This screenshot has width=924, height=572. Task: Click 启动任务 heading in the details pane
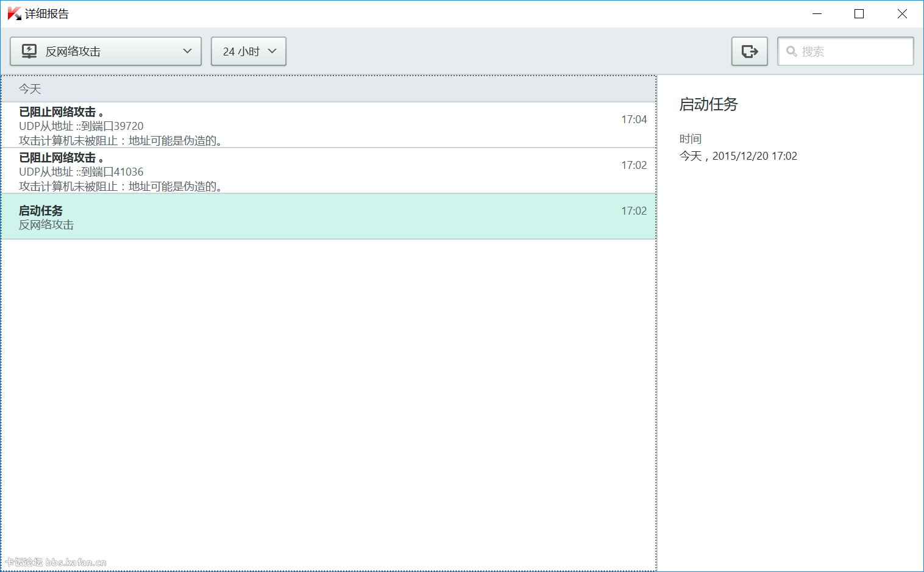(x=708, y=104)
